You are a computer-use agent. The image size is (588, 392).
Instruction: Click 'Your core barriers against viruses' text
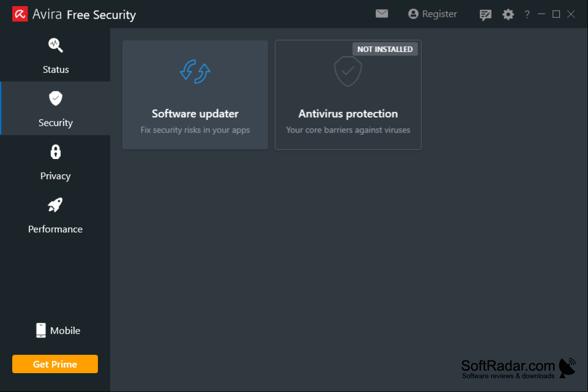[x=348, y=130]
